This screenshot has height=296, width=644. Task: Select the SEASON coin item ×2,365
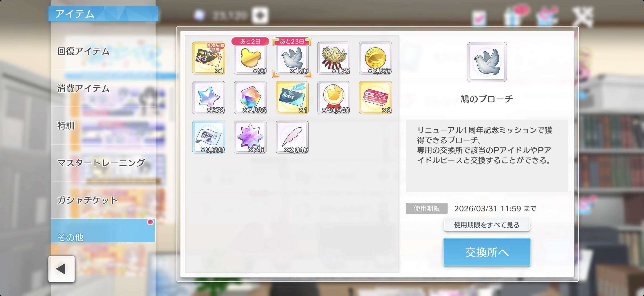(x=375, y=58)
